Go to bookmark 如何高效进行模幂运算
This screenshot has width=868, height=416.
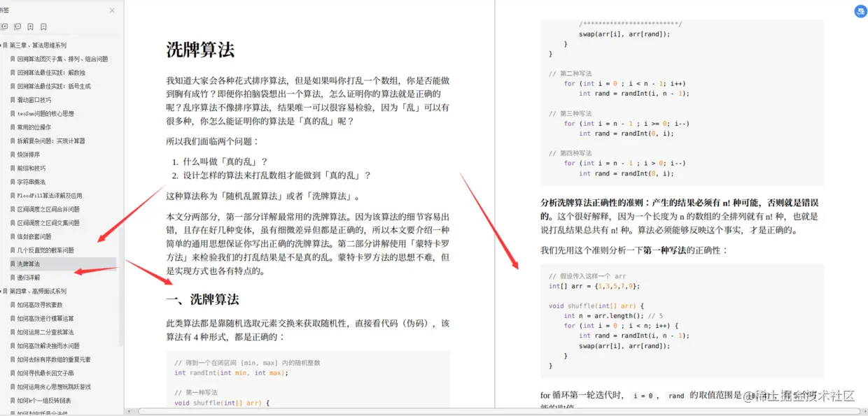coord(45,318)
